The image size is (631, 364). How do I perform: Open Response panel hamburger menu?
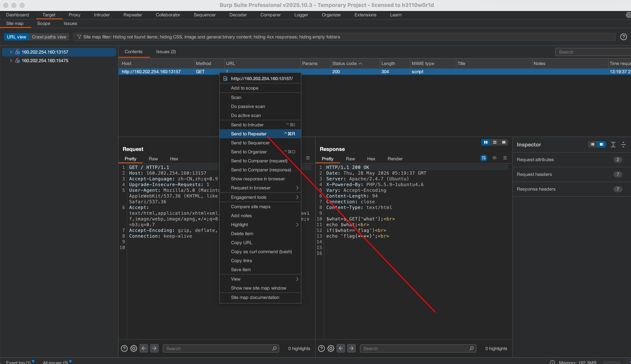click(505, 158)
